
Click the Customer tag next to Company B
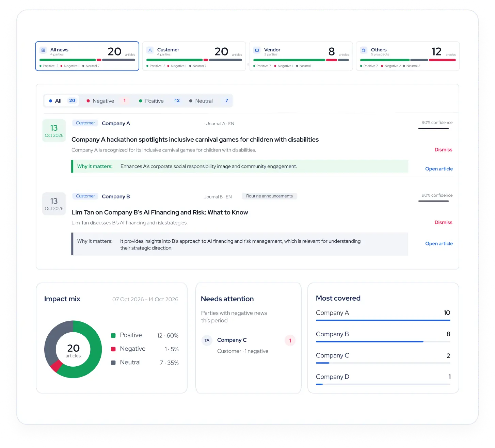[x=85, y=196]
